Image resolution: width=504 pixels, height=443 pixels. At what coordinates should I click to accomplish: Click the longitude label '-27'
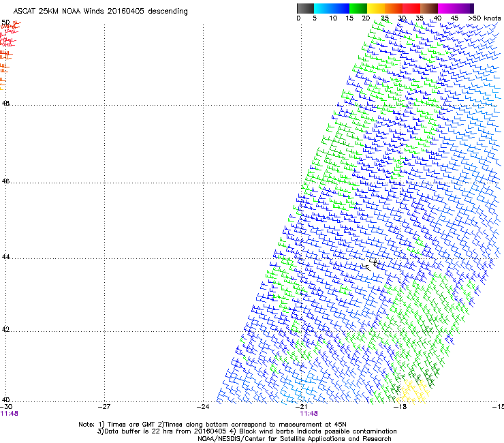pyautogui.click(x=104, y=407)
